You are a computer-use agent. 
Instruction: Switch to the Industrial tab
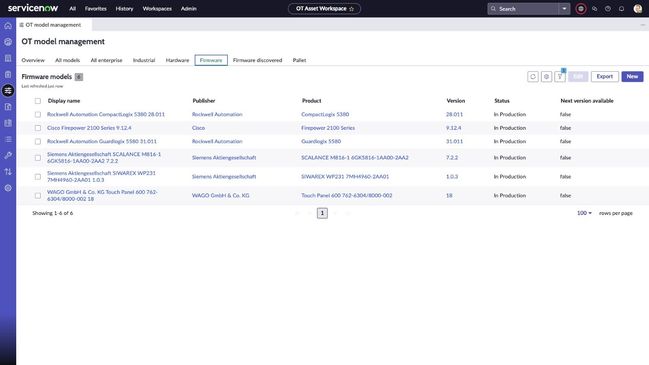[x=144, y=60]
